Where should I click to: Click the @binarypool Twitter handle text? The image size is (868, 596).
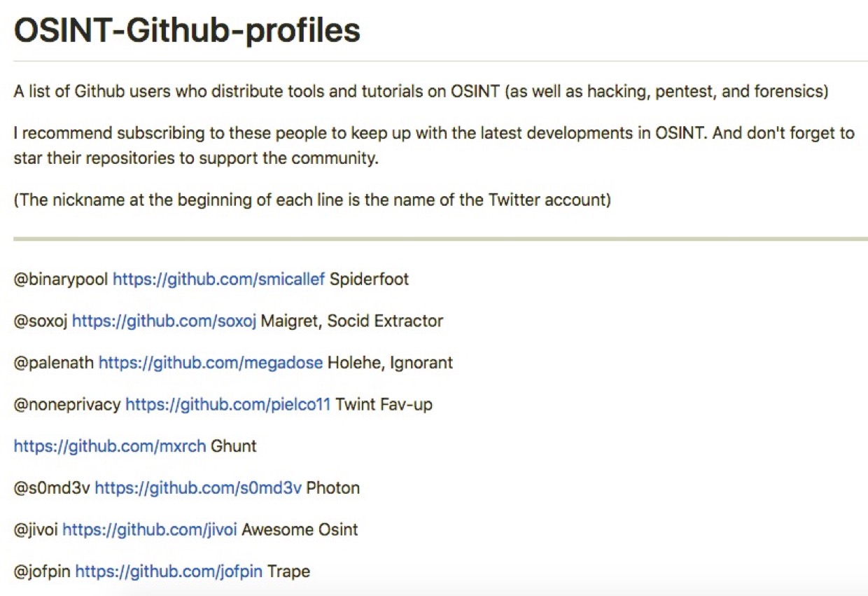pos(61,279)
